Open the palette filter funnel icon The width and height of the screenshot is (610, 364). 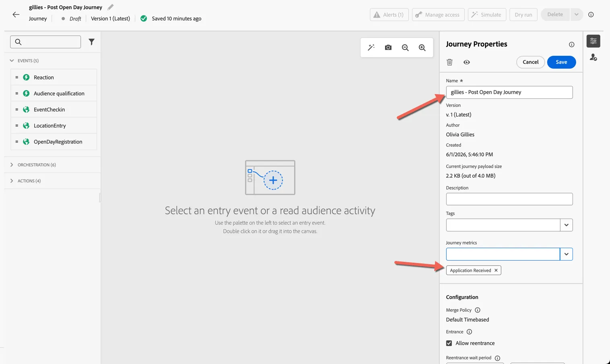pos(92,42)
